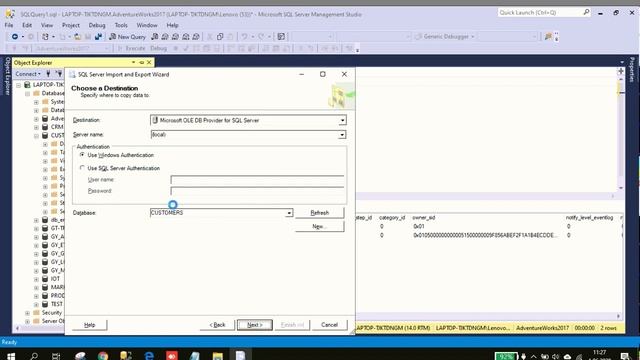Click the New... database button
This screenshot has width=640, height=360.
320,226
